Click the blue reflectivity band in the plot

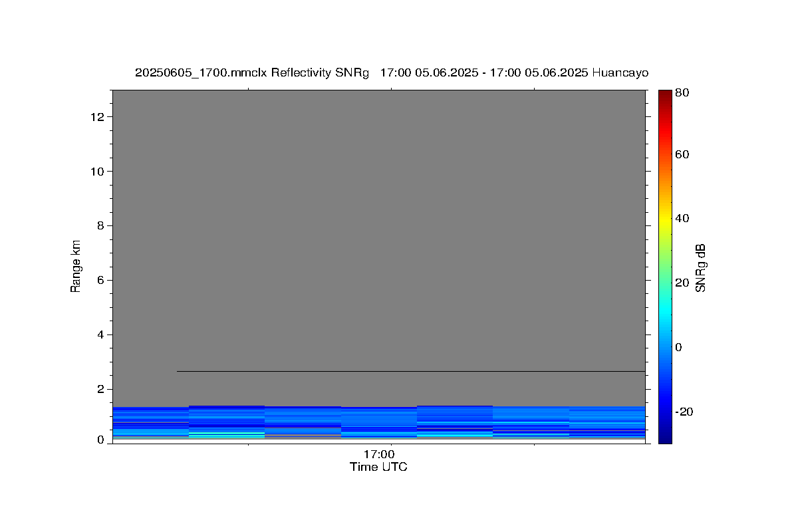pos(379,422)
